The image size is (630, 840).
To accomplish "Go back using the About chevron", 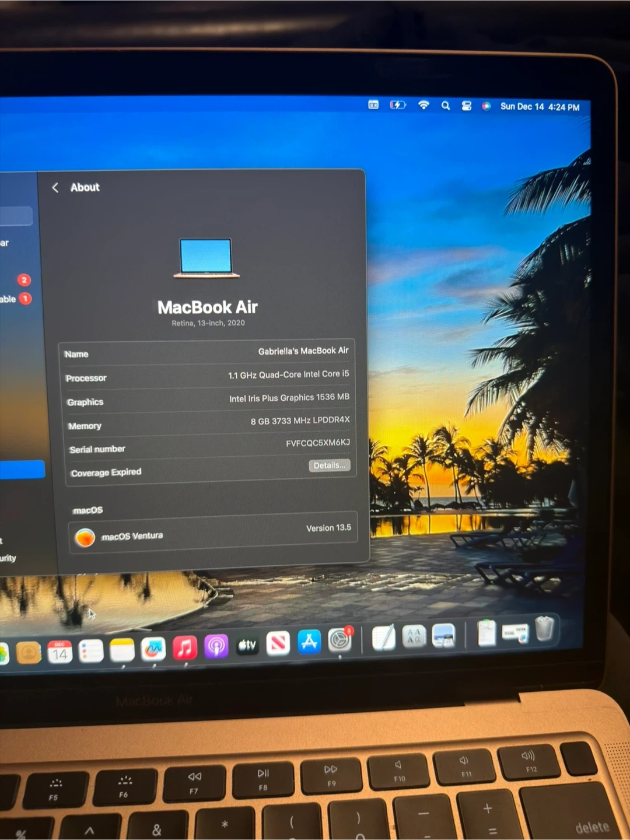I will (x=55, y=187).
